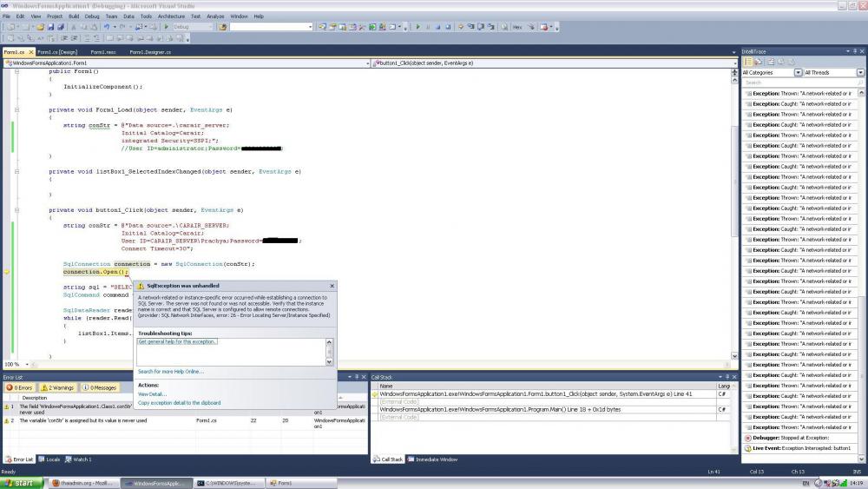868x489 pixels.
Task: Open the Analyze menu
Action: tap(215, 16)
